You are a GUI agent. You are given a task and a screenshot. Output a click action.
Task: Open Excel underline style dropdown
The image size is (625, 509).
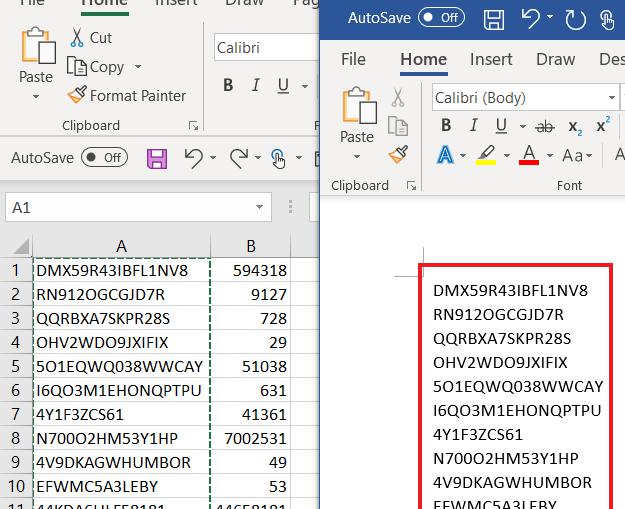pos(305,86)
